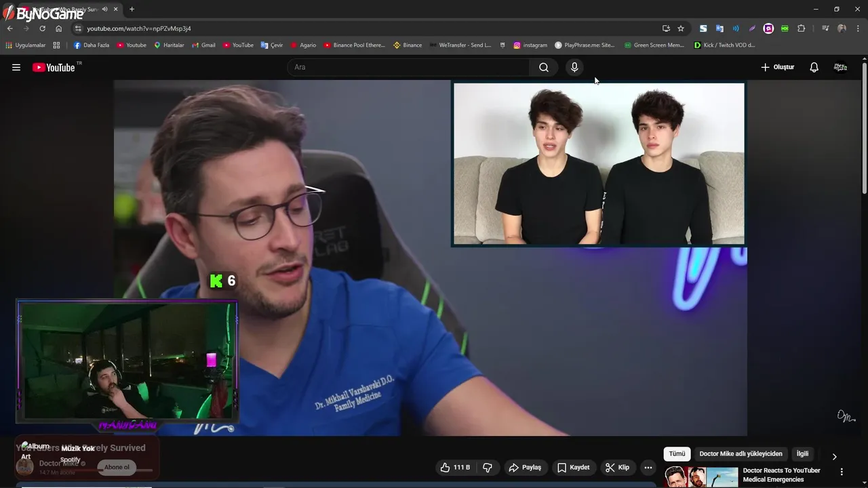Image resolution: width=868 pixels, height=488 pixels.
Task: Open the WeTransfer bookmark
Action: coord(460,45)
